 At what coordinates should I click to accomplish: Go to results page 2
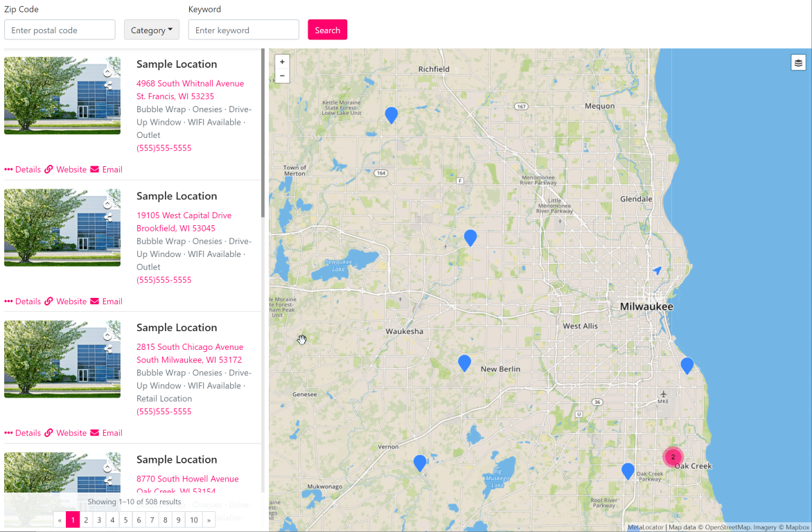86,520
